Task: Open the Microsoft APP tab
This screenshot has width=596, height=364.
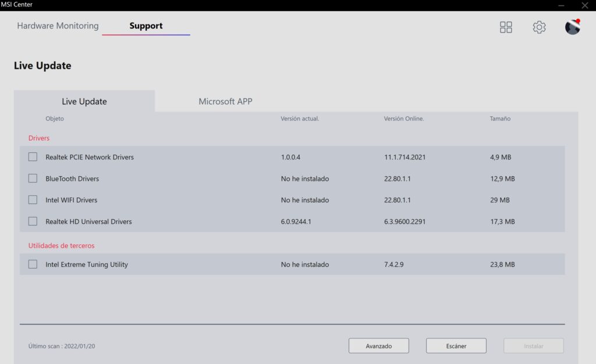Action: 225,101
